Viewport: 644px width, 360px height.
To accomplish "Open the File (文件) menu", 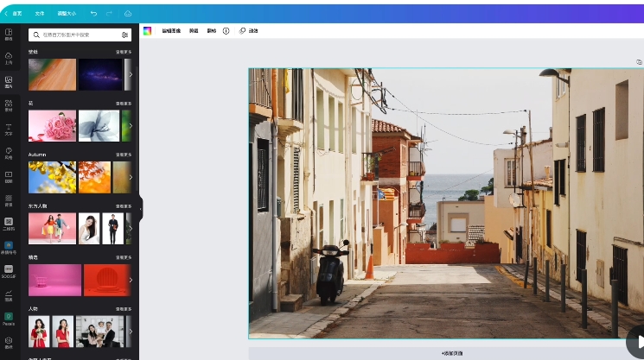I will pyautogui.click(x=40, y=14).
